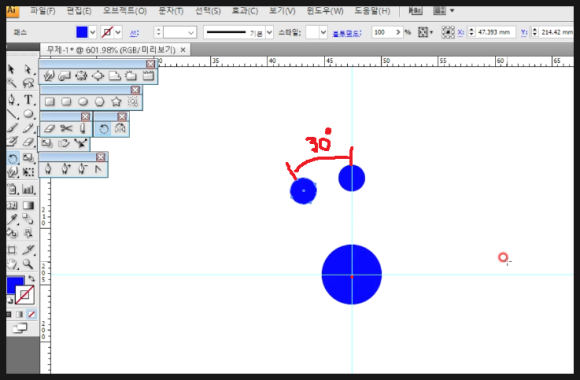Open the 효과(C) menu

pyautogui.click(x=245, y=11)
